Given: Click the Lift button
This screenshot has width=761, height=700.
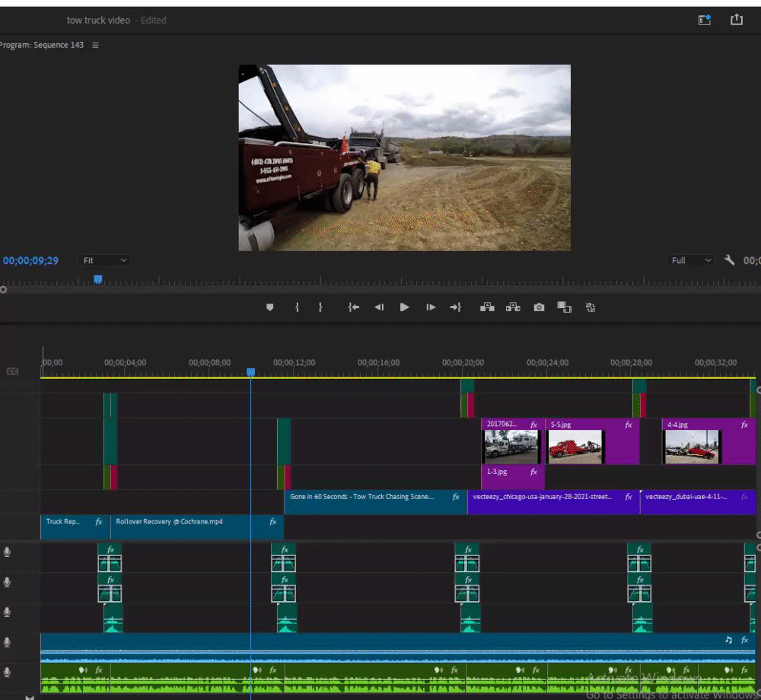Looking at the screenshot, I should [487, 307].
